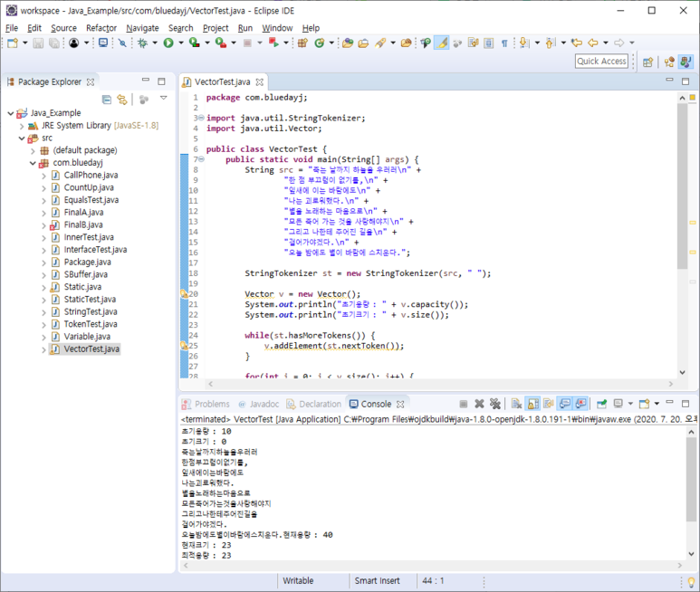Click Remove All Terminated Launches icon
Screen dimensions: 700x592
tap(495, 404)
